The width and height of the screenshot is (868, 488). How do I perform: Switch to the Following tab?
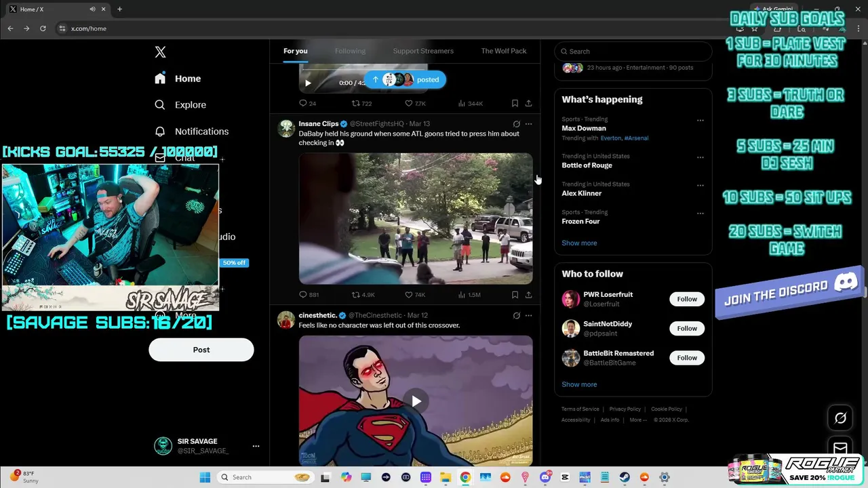[350, 51]
